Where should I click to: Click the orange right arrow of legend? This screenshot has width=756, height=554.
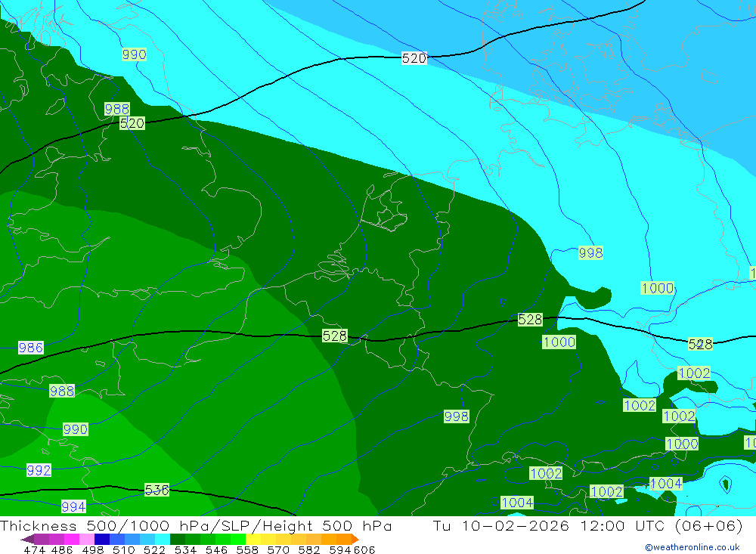coord(355,539)
